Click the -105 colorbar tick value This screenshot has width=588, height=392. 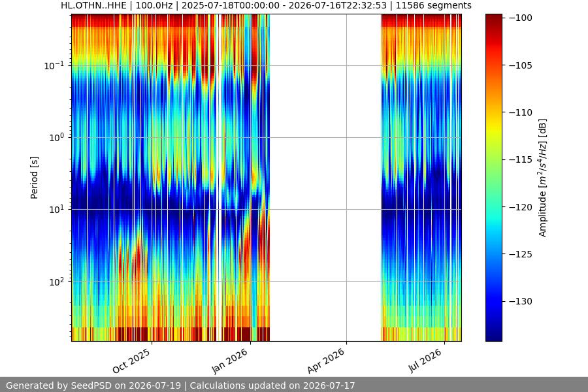coord(521,65)
